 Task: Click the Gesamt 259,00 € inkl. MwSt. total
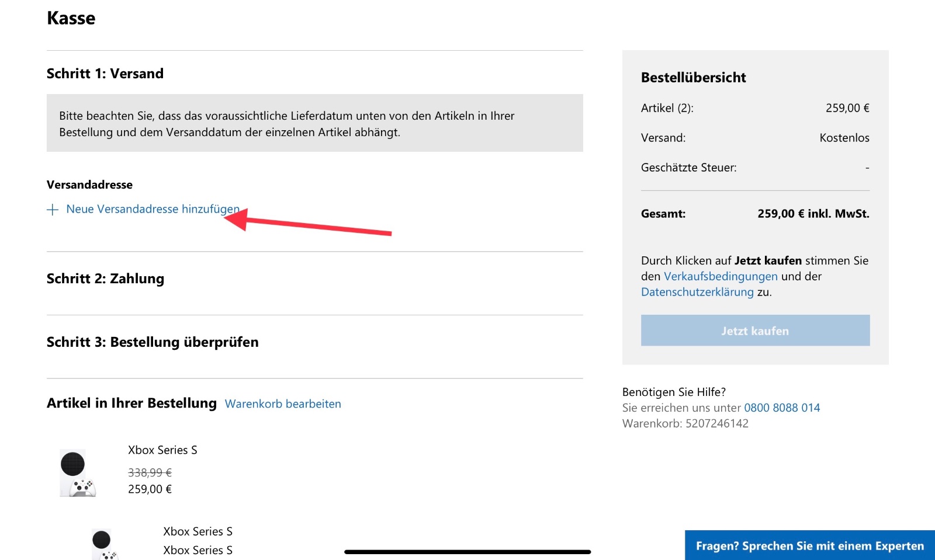point(813,214)
